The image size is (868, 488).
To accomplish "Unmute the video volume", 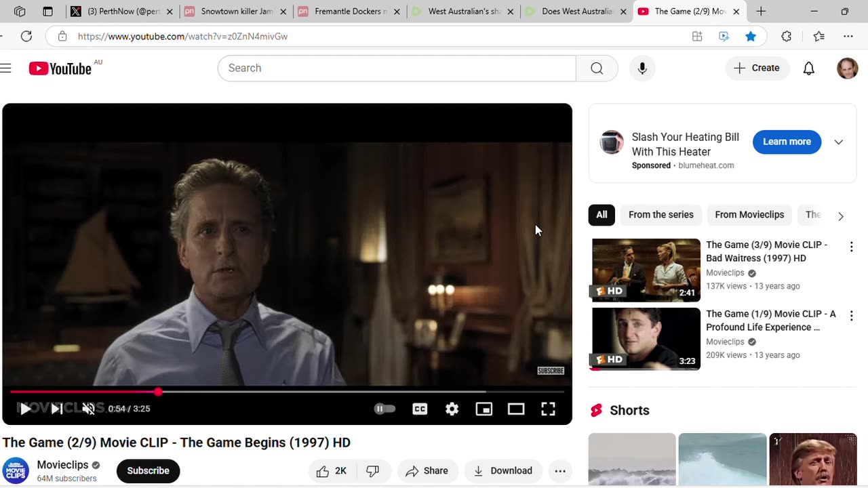I will [89, 409].
